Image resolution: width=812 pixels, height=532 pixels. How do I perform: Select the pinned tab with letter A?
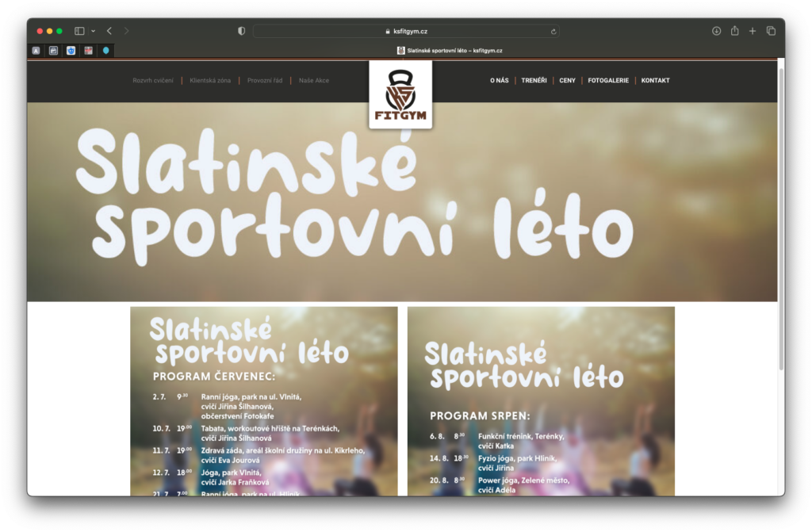pos(36,50)
